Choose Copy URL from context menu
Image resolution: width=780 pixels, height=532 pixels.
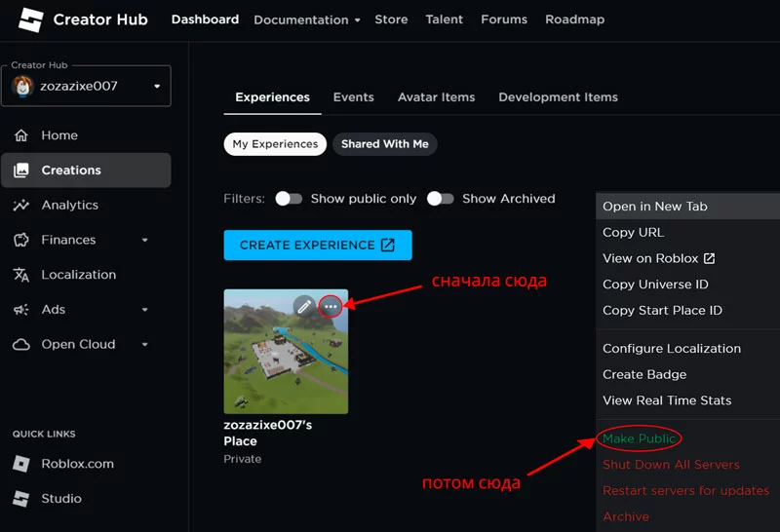[x=687, y=232]
